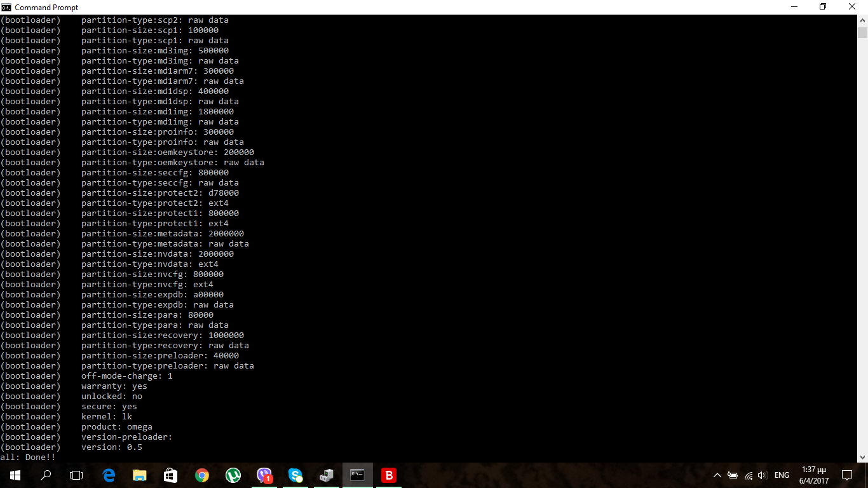Open the clock showing 6/4/2017
The width and height of the screenshot is (868, 488).
[x=813, y=475]
